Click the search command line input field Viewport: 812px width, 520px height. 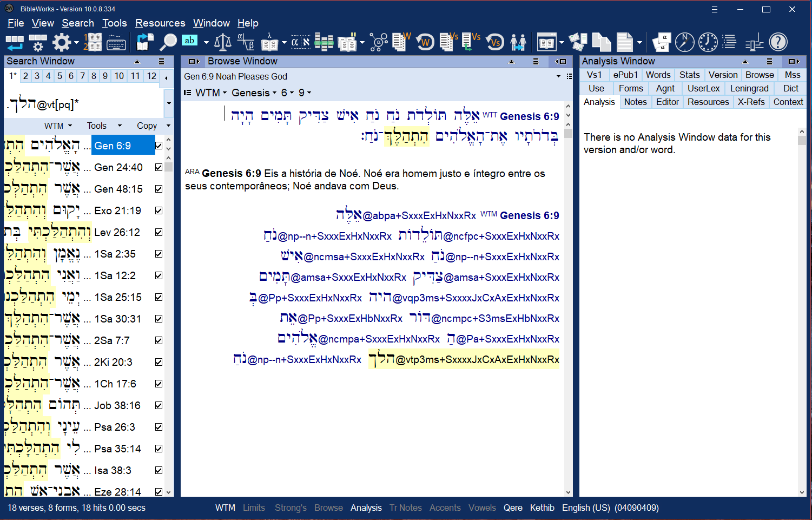[x=84, y=103]
